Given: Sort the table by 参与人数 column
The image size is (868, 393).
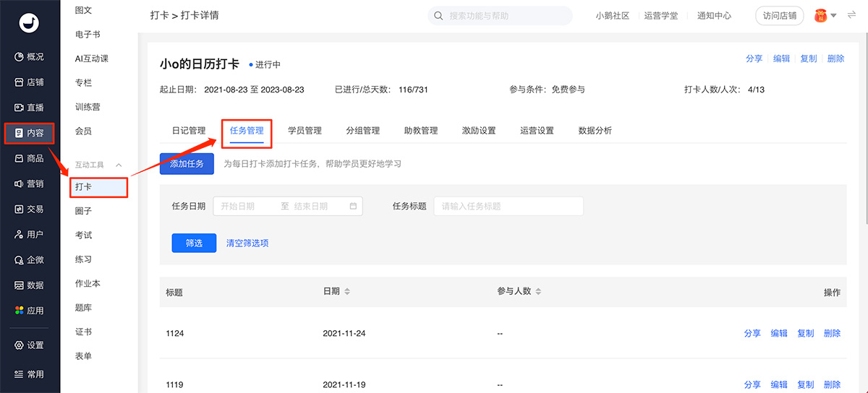Looking at the screenshot, I should [537, 292].
